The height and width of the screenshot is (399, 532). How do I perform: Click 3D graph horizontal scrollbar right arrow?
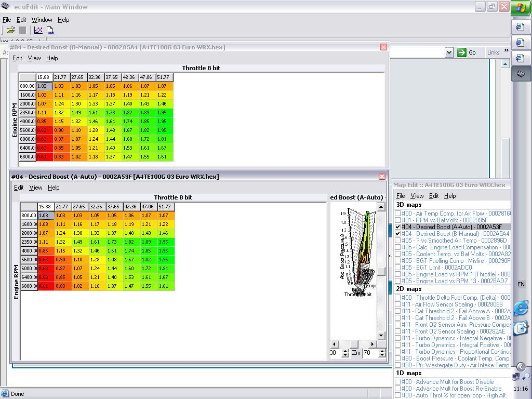[x=373, y=344]
